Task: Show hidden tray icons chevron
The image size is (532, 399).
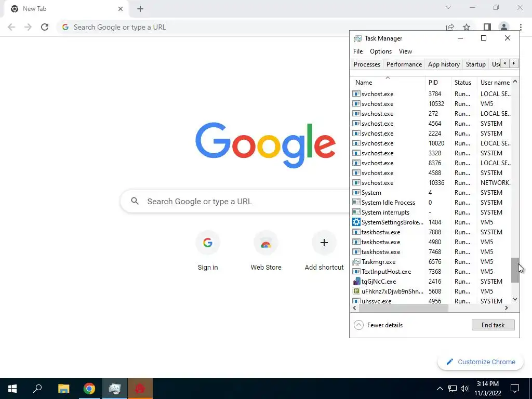Action: tap(440, 389)
